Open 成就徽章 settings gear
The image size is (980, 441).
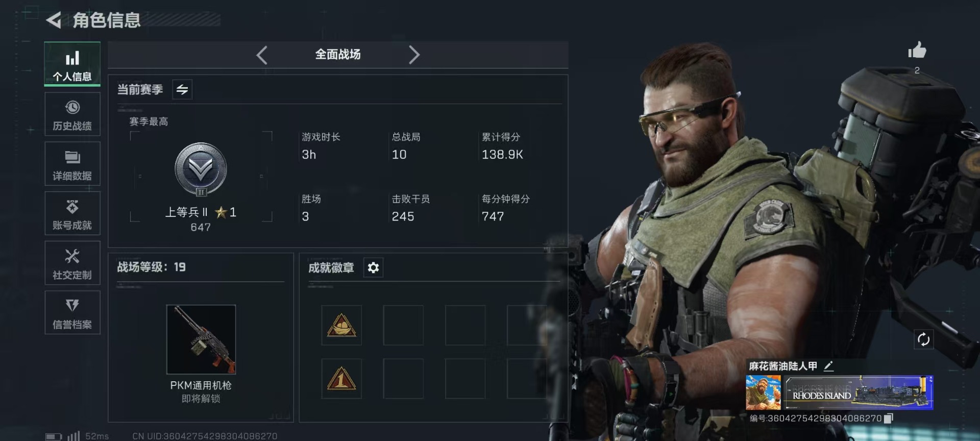click(373, 267)
